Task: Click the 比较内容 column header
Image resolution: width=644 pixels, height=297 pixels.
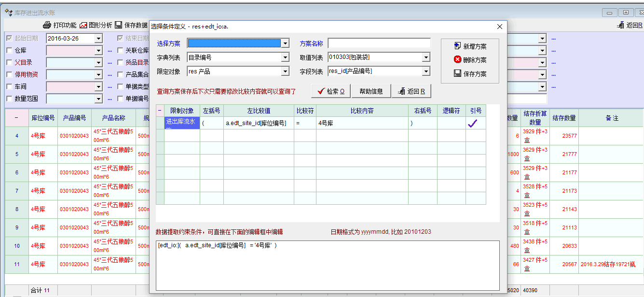Action: tap(362, 111)
